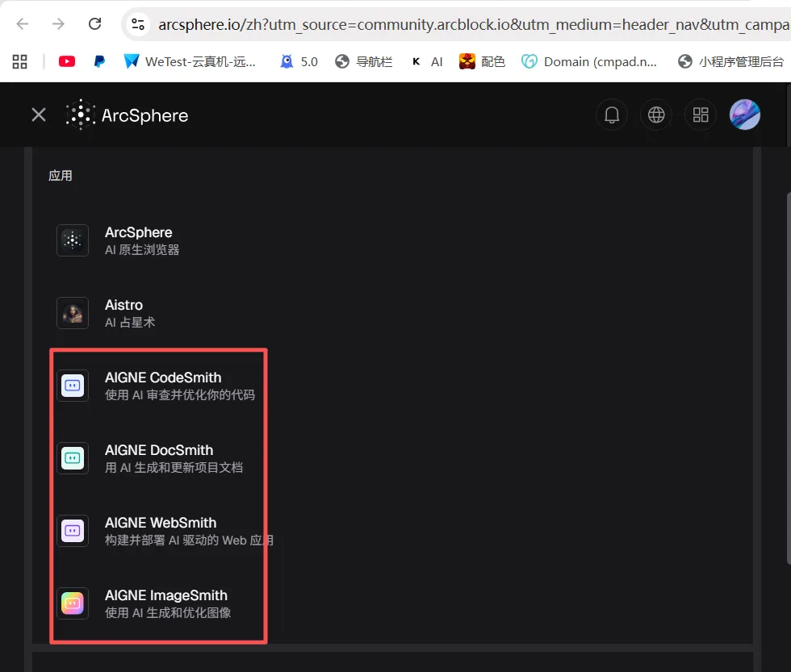
Task: Open the 小程序管理后台 bookmark
Action: tap(730, 61)
